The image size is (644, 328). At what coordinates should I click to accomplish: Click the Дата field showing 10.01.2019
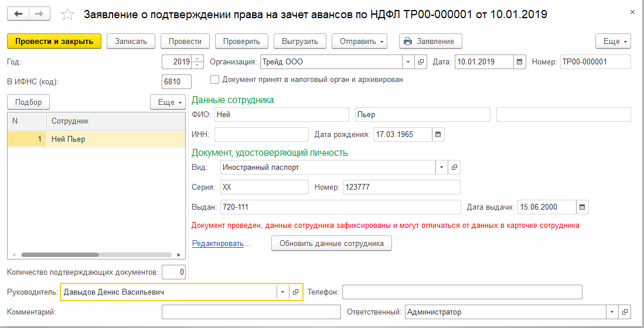click(484, 62)
